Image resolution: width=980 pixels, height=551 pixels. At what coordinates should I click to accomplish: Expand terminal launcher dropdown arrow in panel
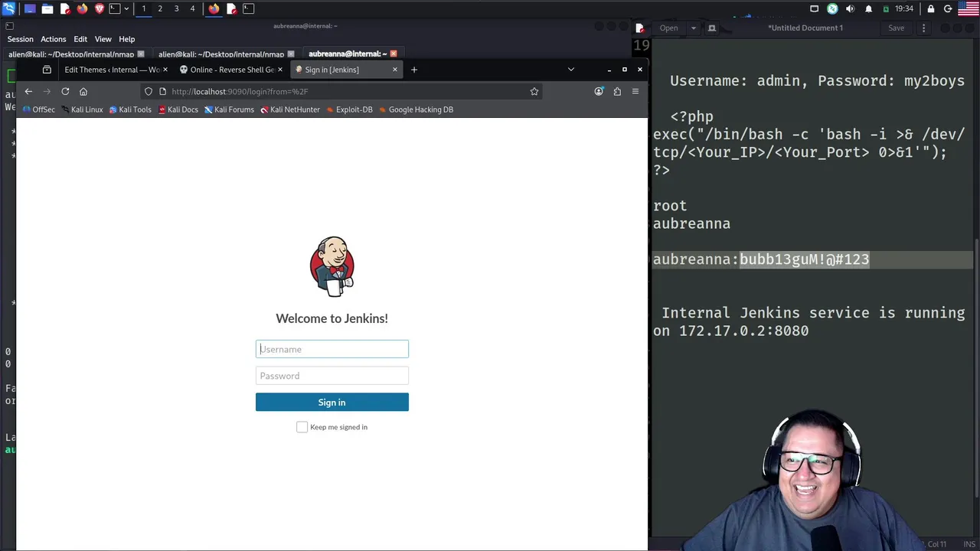[x=126, y=8]
